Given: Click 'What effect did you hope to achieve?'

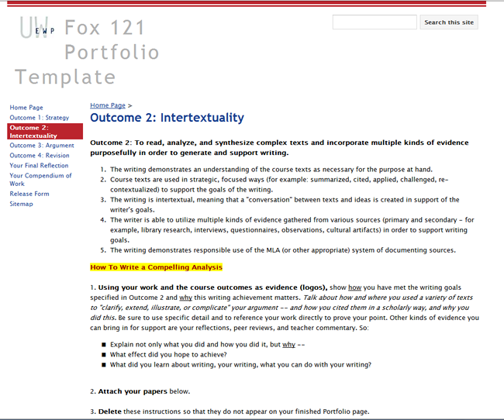Looking at the screenshot, I should pyautogui.click(x=168, y=354).
